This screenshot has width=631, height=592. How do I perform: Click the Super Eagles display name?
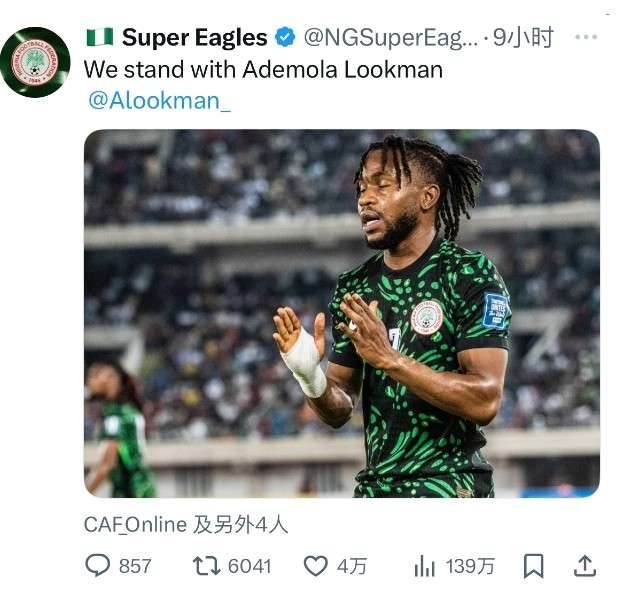(x=194, y=37)
